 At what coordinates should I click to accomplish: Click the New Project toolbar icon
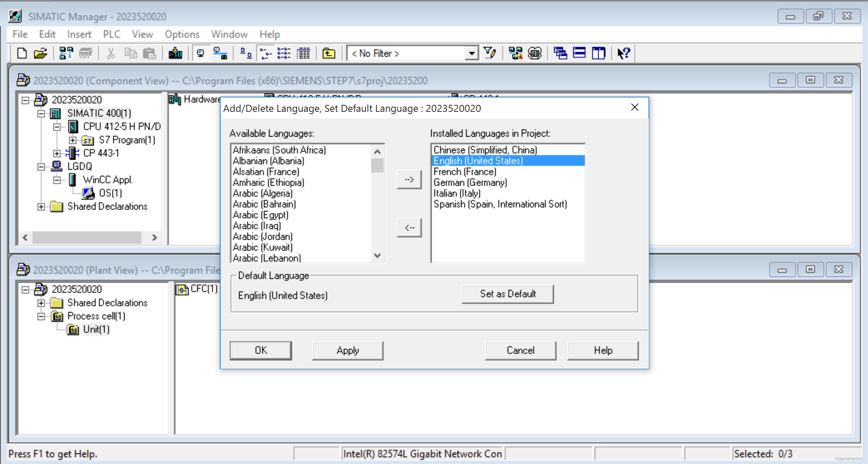coord(21,53)
